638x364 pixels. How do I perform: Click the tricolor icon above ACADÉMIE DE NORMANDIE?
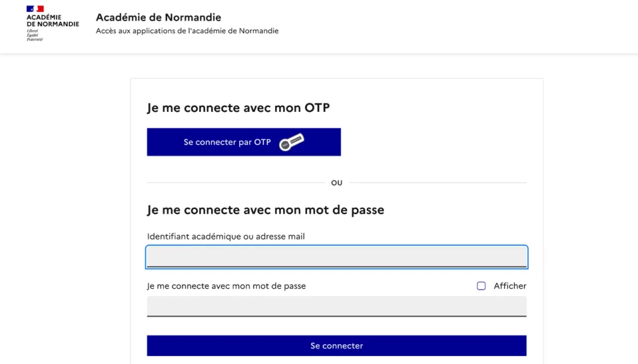pyautogui.click(x=34, y=9)
